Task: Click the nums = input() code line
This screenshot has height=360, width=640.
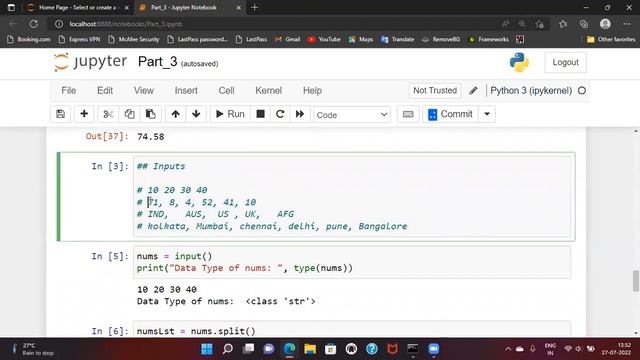Action: pyautogui.click(x=174, y=256)
